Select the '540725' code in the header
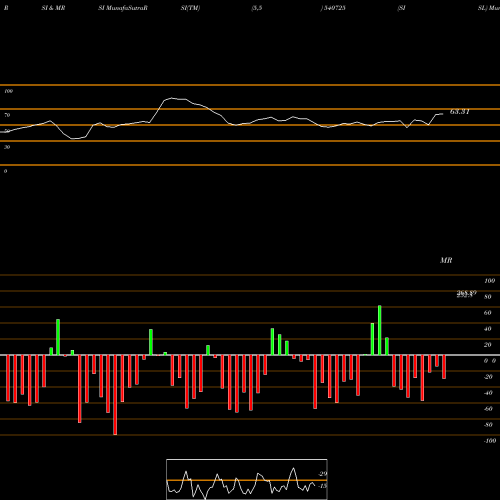 click(x=335, y=8)
